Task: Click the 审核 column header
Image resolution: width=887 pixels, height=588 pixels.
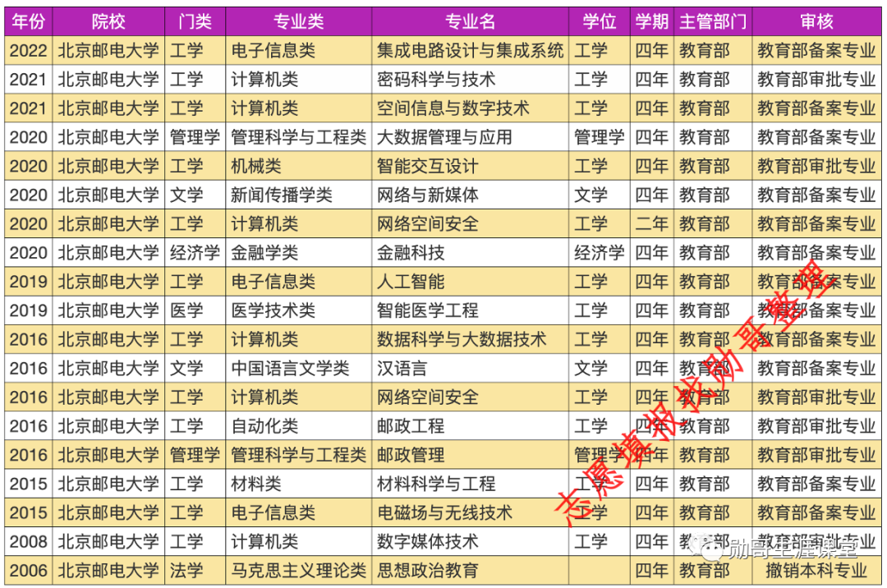Action: [817, 21]
